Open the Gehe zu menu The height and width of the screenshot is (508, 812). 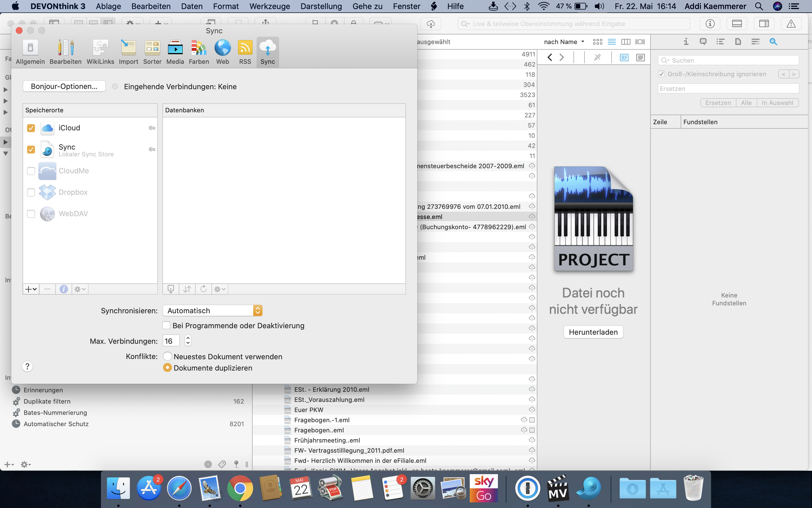click(367, 6)
